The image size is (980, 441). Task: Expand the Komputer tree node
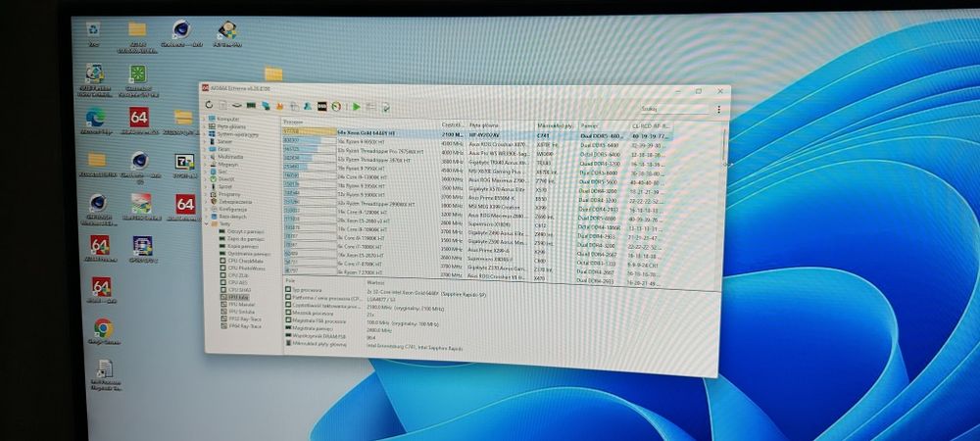205,119
